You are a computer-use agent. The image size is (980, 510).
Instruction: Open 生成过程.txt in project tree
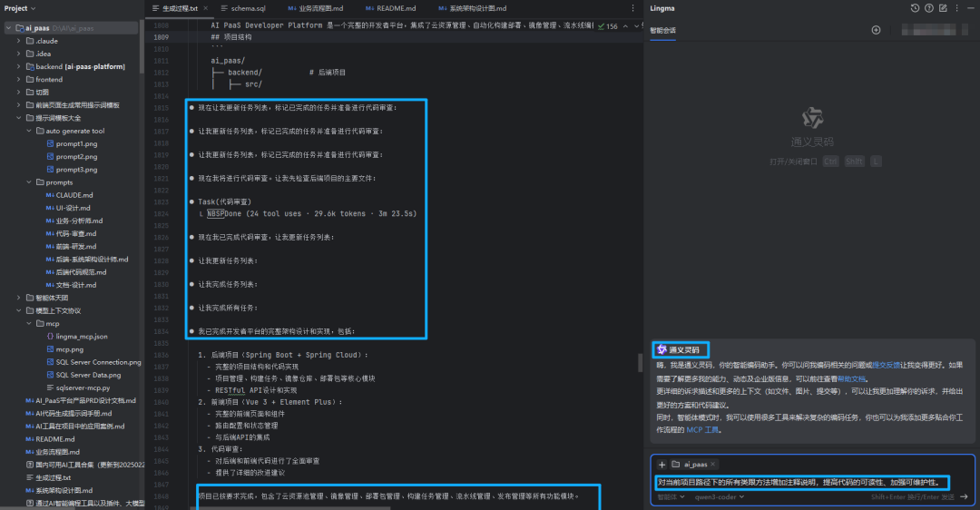click(x=54, y=477)
